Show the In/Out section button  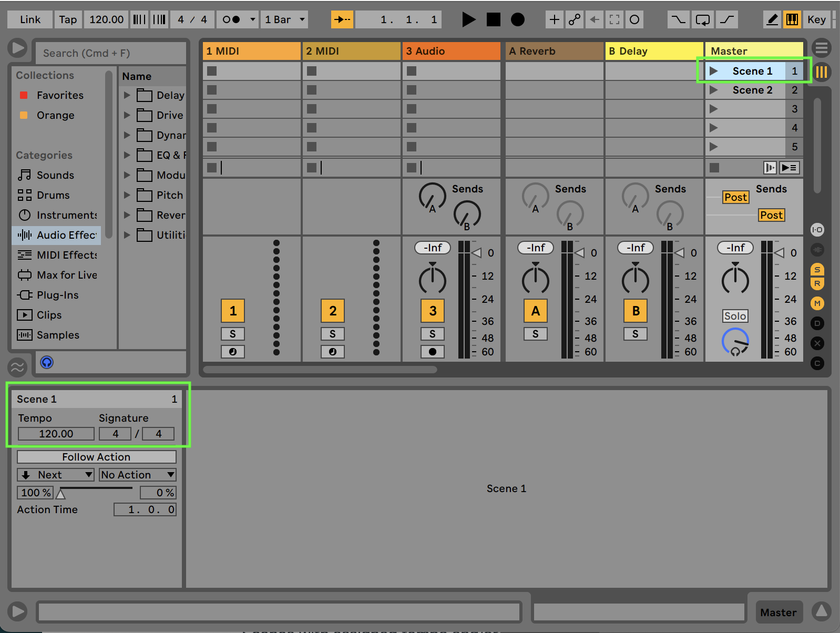[817, 230]
